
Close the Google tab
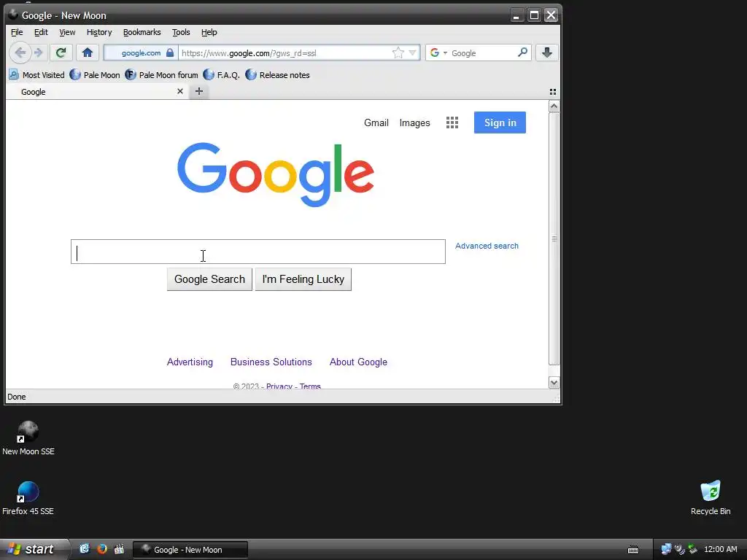180,91
